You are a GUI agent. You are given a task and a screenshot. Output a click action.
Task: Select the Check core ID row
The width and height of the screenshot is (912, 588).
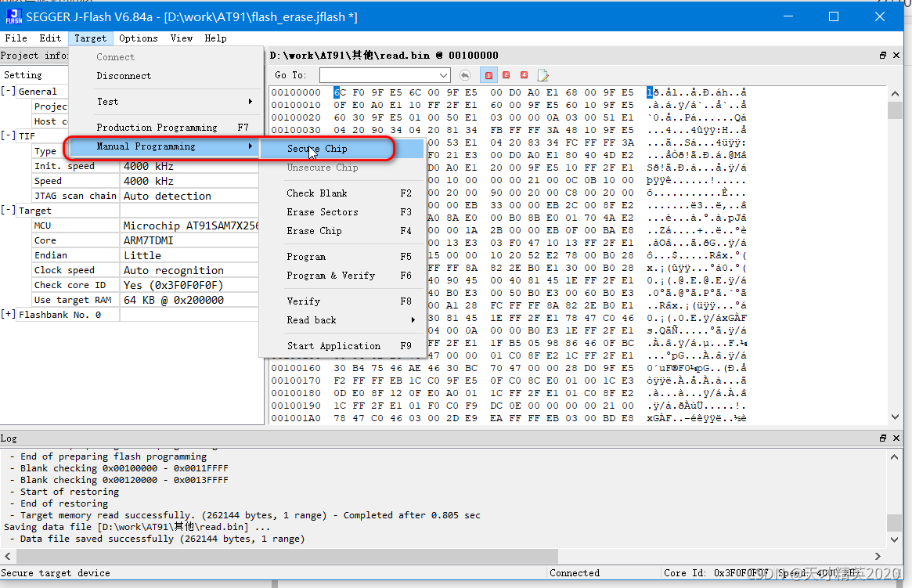pos(146,285)
